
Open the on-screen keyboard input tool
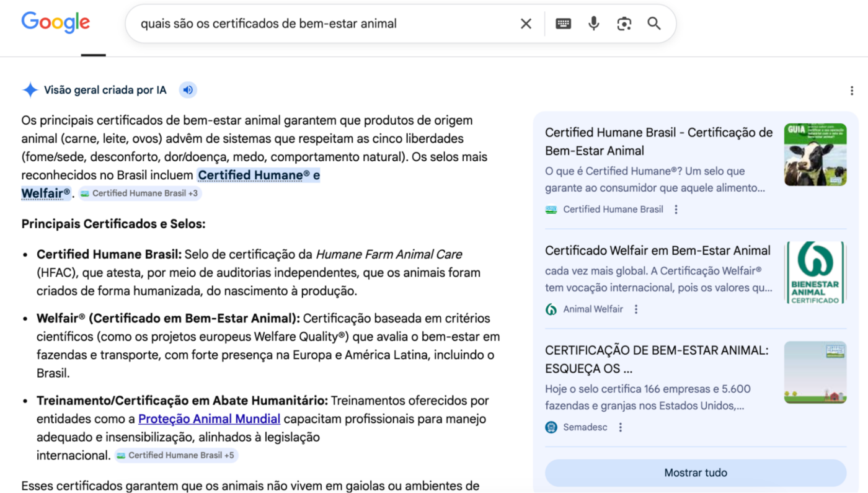[563, 24]
